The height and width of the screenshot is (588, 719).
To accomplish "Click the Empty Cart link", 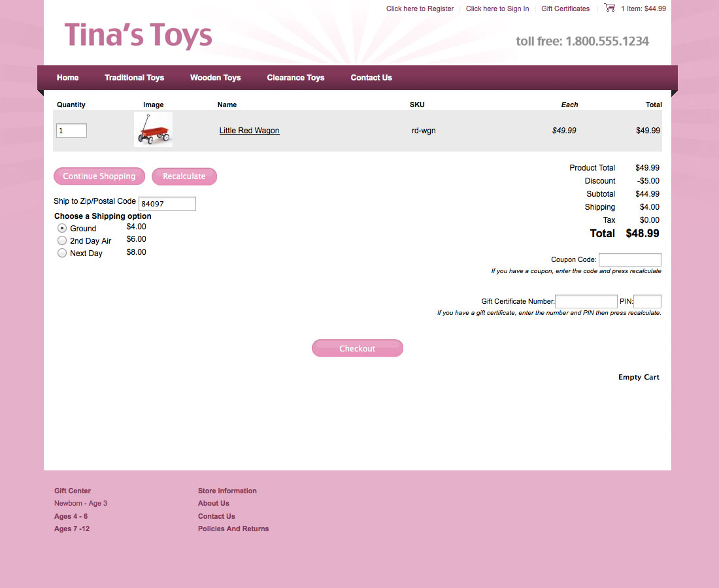I will pyautogui.click(x=639, y=377).
